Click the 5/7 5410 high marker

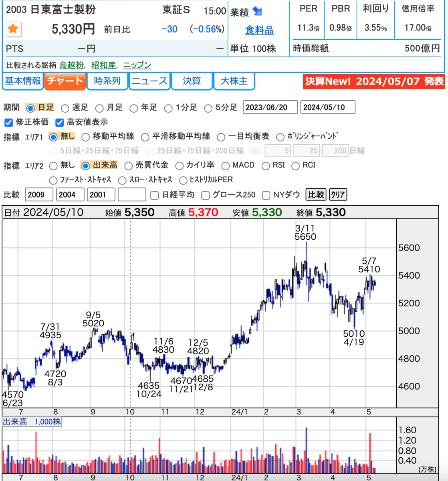369,265
